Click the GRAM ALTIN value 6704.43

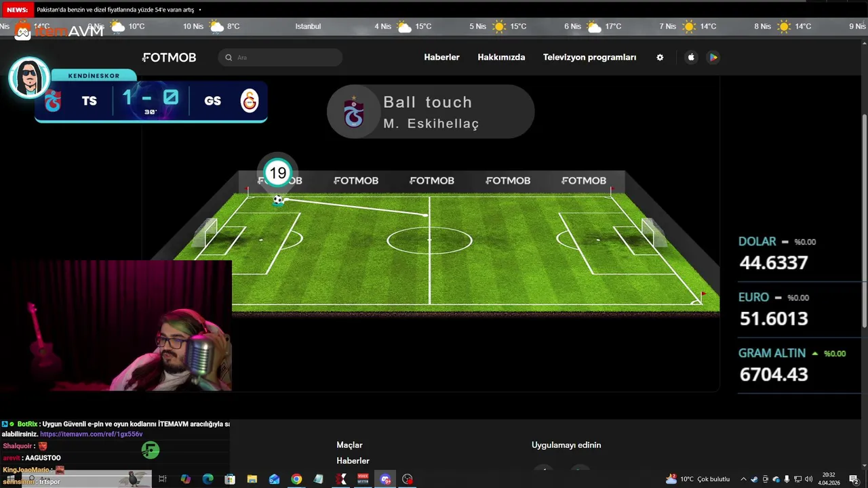774,374
